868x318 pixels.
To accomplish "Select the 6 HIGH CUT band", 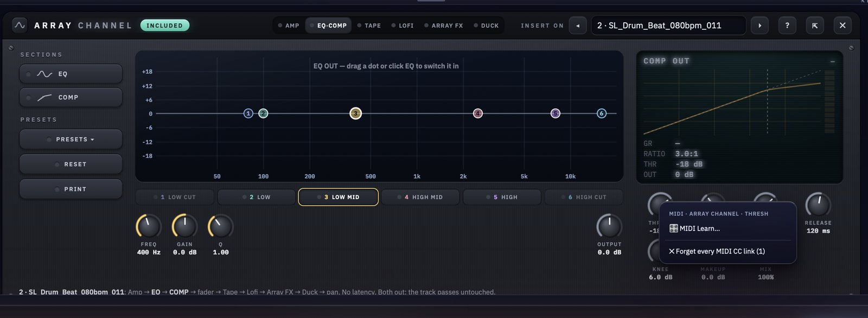I will pos(584,197).
